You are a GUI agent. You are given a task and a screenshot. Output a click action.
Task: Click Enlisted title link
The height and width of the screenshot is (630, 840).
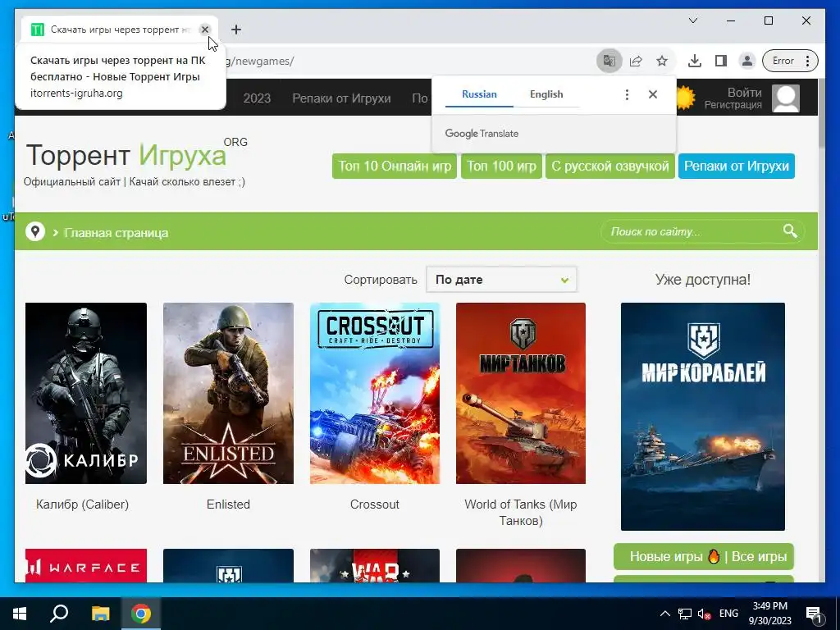(228, 504)
